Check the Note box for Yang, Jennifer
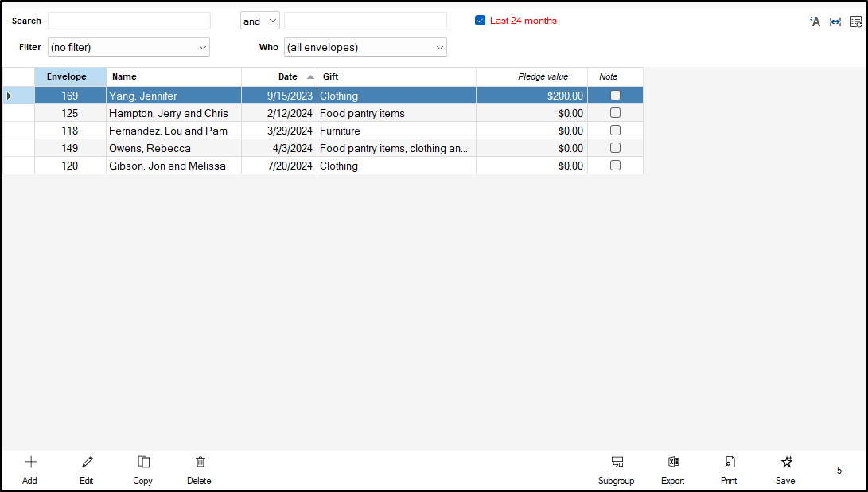 615,96
